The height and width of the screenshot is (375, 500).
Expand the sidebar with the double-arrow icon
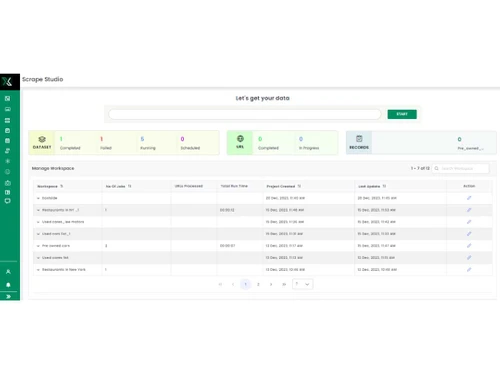(8, 296)
